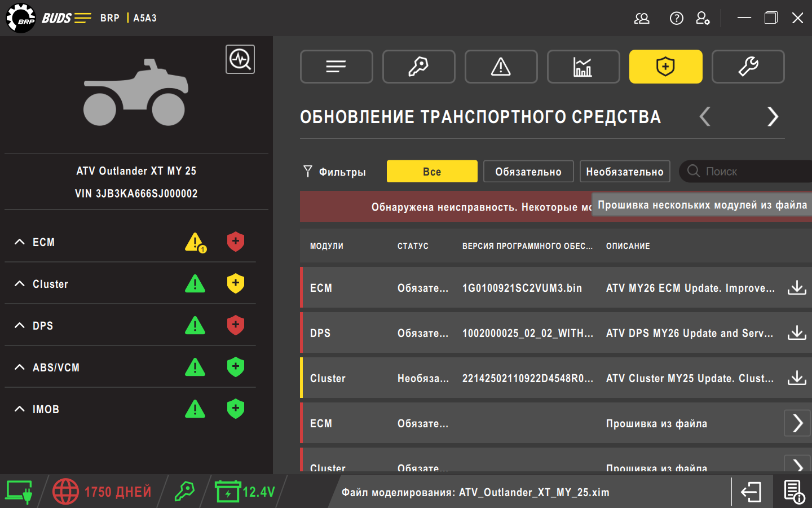The width and height of the screenshot is (812, 508).
Task: Click the DPS red update shield
Action: point(236,325)
